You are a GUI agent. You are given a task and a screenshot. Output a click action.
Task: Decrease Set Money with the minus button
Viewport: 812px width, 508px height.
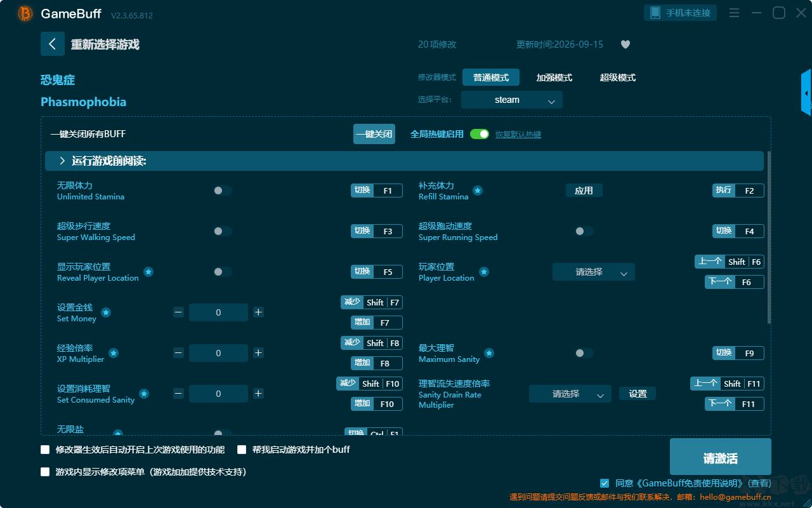178,312
